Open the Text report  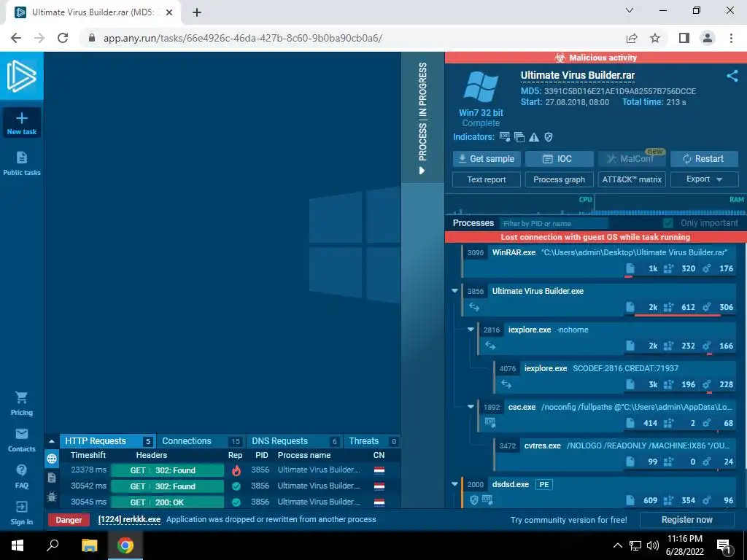487,179
